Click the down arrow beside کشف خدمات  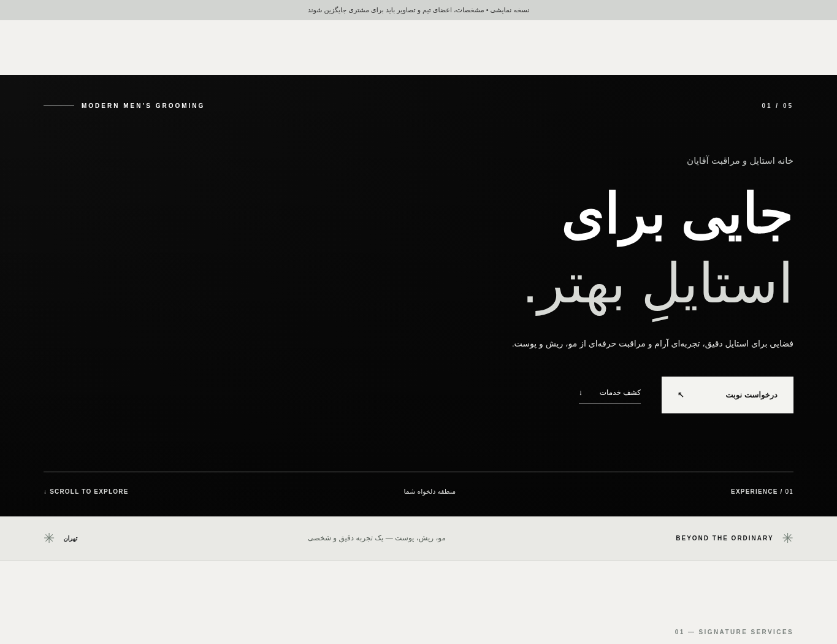coord(581,393)
